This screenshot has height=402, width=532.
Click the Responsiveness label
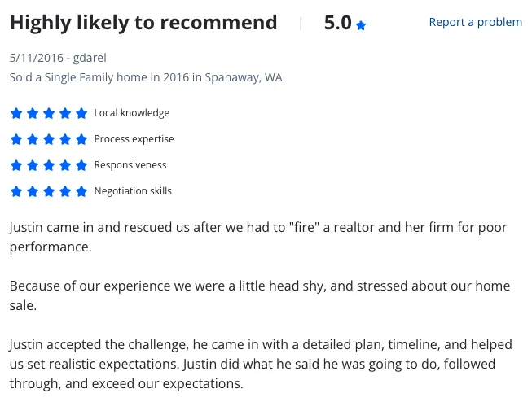click(130, 165)
